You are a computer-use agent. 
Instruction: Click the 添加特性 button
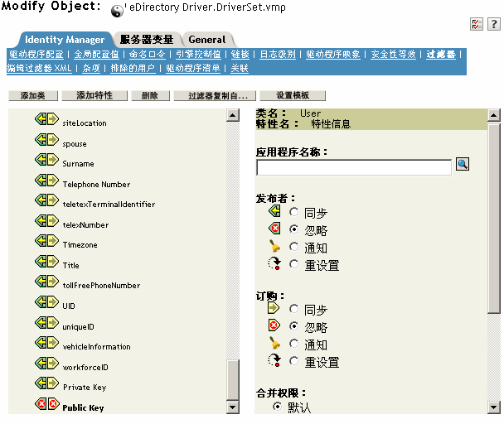[x=94, y=95]
